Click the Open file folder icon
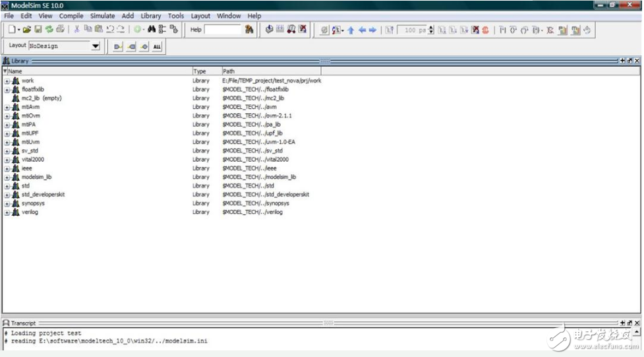Image resolution: width=644 pixels, height=357 pixels. [x=27, y=30]
